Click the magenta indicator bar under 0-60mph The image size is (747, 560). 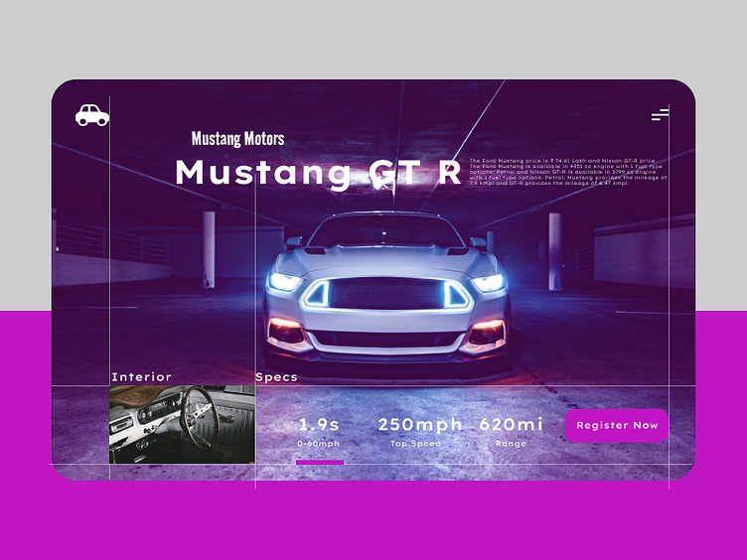pos(320,463)
